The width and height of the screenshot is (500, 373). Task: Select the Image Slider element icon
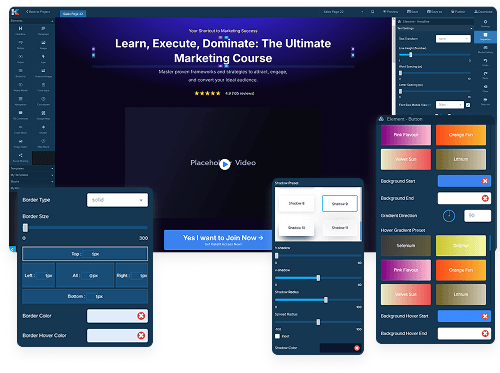20,141
